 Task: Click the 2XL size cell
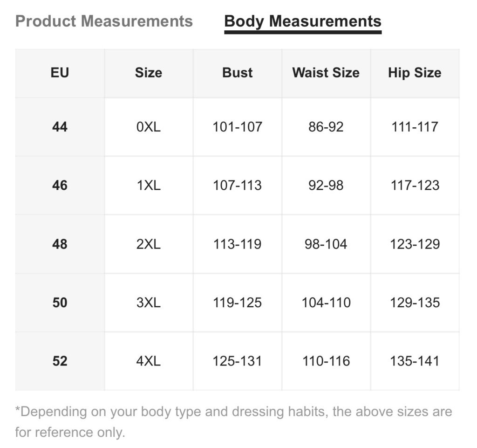pyautogui.click(x=149, y=244)
